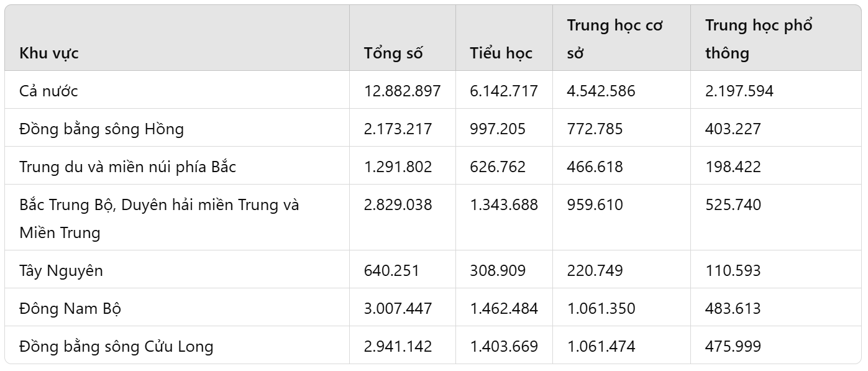
Task: Click the total value 12.882.897
Action: [402, 91]
